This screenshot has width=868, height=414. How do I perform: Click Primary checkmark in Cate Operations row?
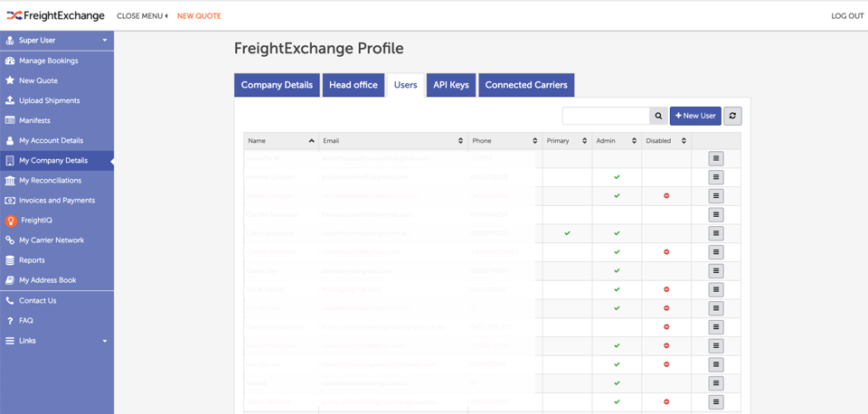tap(567, 233)
